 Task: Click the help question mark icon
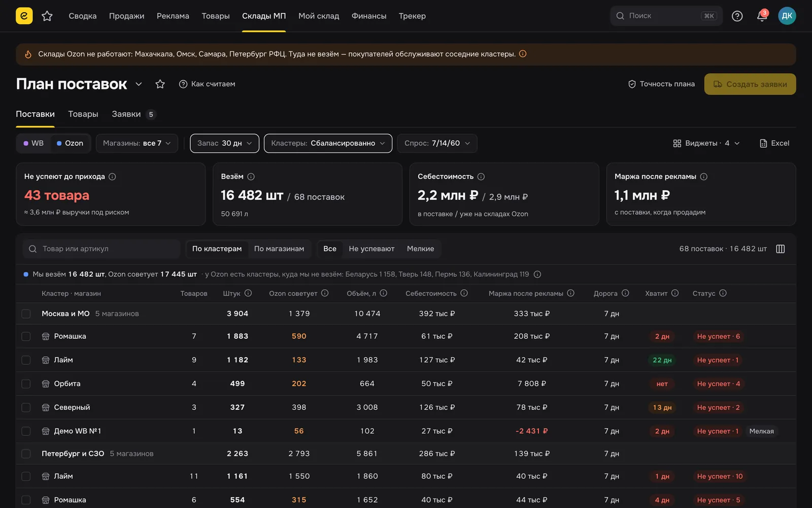click(x=737, y=16)
